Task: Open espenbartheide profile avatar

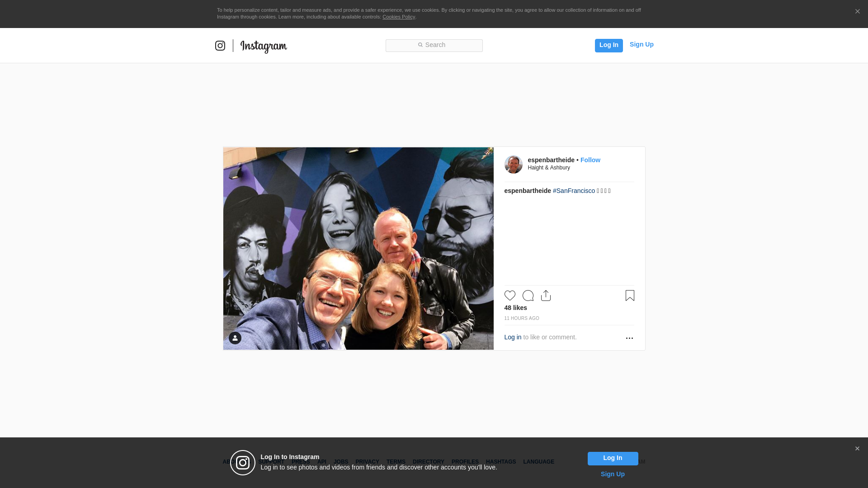Action: pos(514,164)
